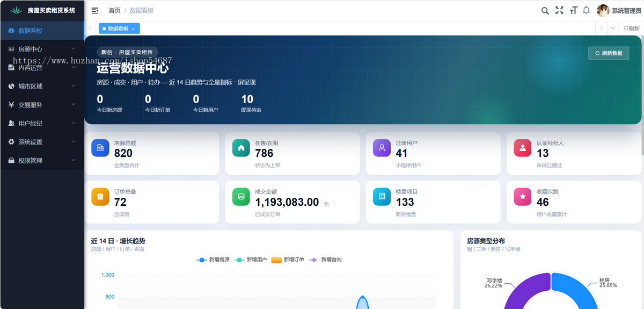Toggle 新增订单 legend series
This screenshot has height=309, width=644.
tap(288, 260)
